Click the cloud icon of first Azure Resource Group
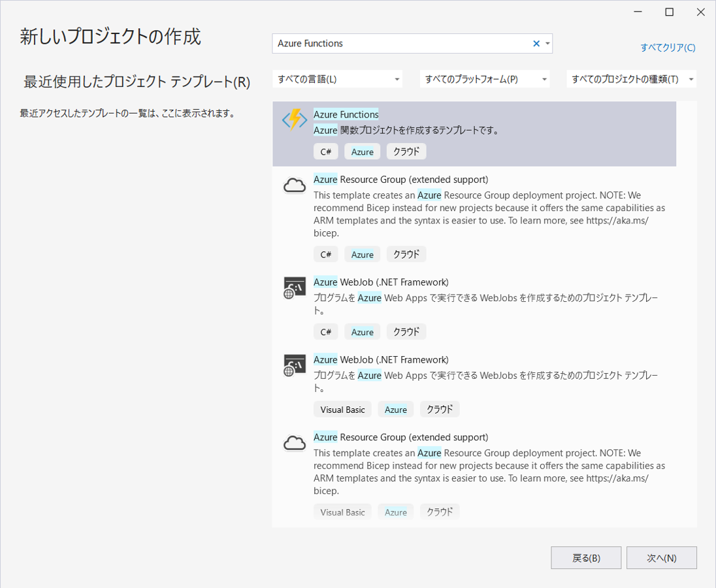The height and width of the screenshot is (588, 716). tap(295, 186)
